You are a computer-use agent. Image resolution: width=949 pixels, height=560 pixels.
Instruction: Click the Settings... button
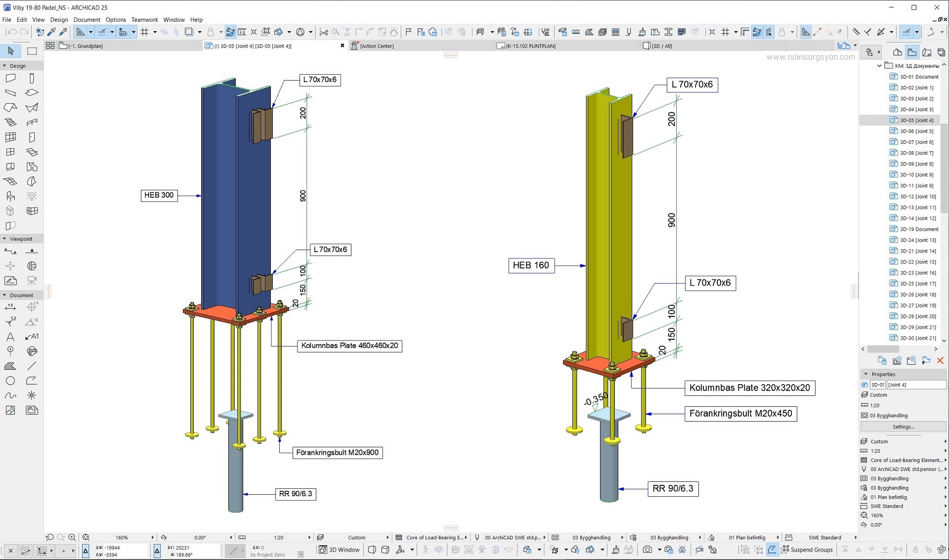click(x=903, y=427)
